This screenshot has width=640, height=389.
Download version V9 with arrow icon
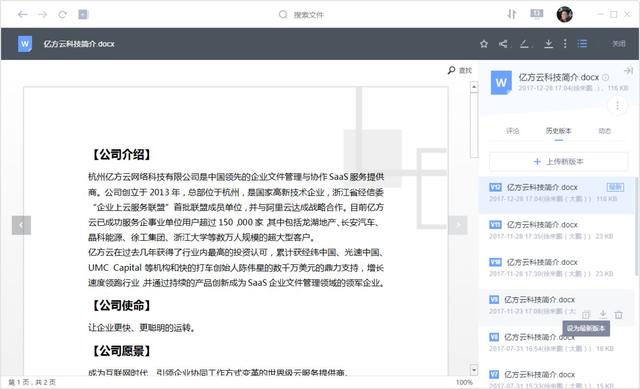[603, 314]
